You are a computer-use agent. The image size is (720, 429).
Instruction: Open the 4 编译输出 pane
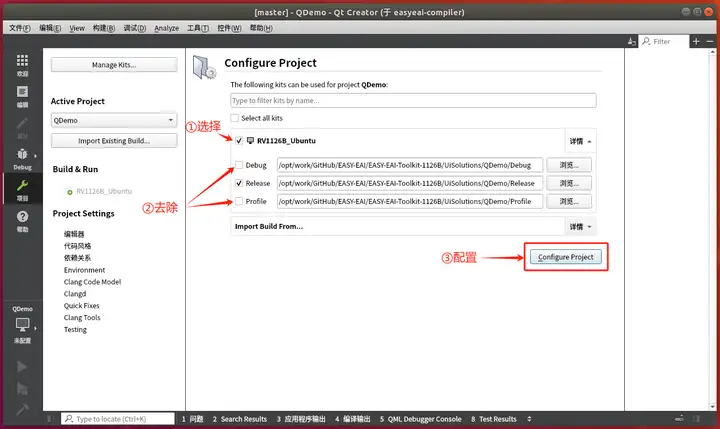pyautogui.click(x=353, y=419)
